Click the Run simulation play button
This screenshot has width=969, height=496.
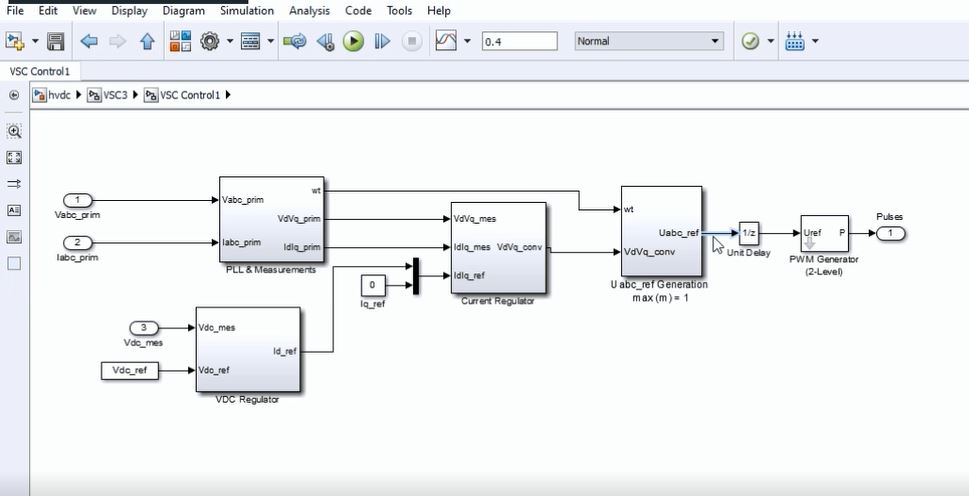tap(353, 41)
